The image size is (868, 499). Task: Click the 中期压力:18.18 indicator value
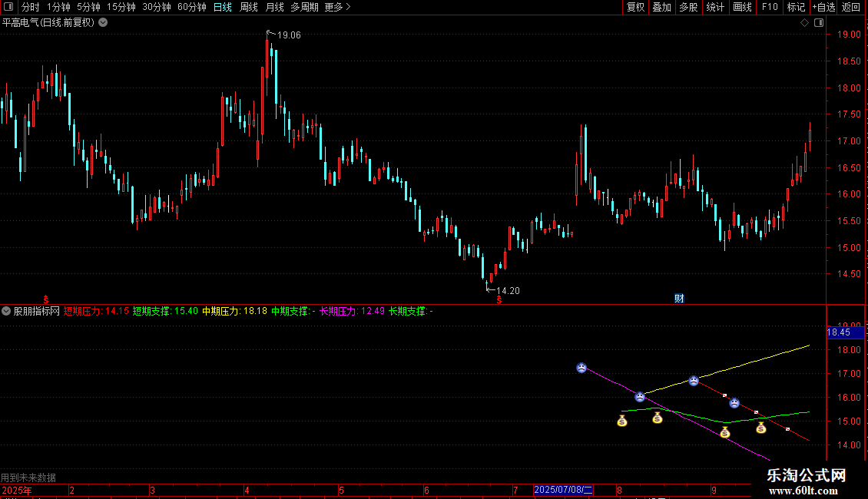tap(235, 311)
